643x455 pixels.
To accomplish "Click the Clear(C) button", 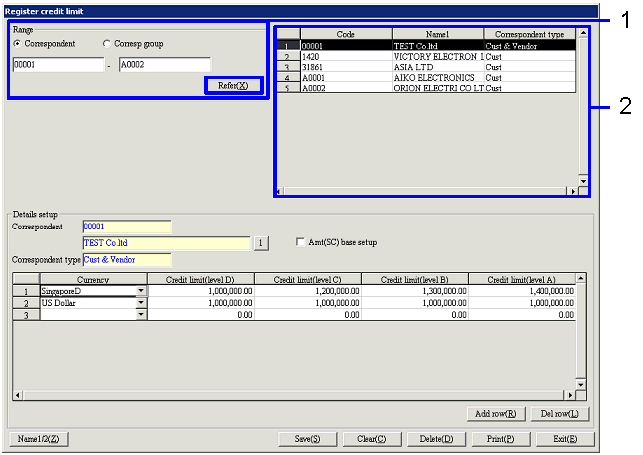I will [x=372, y=439].
